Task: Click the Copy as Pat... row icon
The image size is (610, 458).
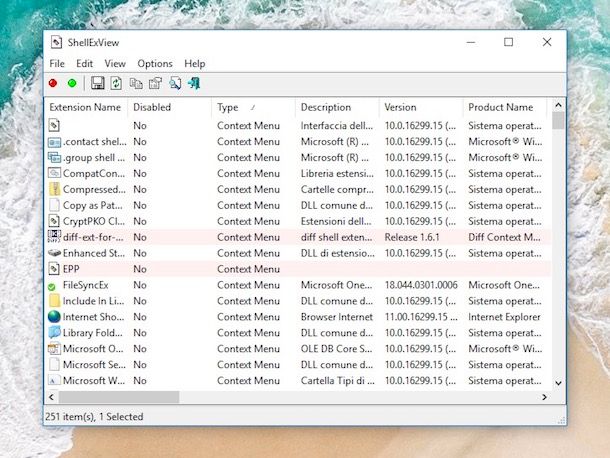Action: [54, 205]
